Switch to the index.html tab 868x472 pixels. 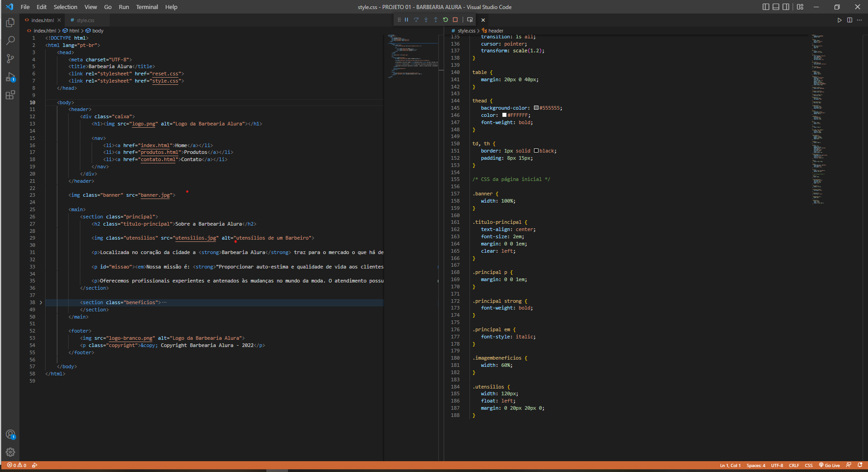click(x=42, y=20)
